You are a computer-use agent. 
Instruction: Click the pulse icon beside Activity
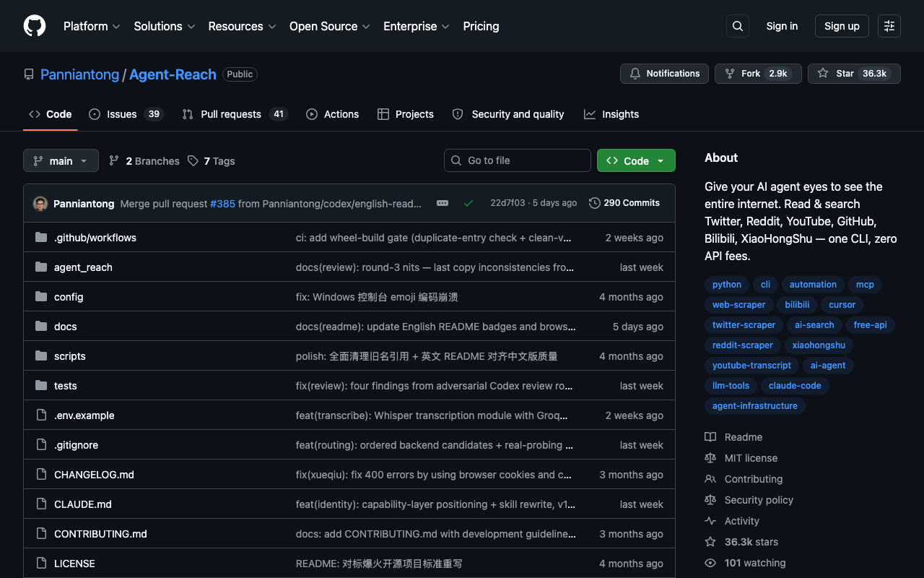[x=710, y=521]
